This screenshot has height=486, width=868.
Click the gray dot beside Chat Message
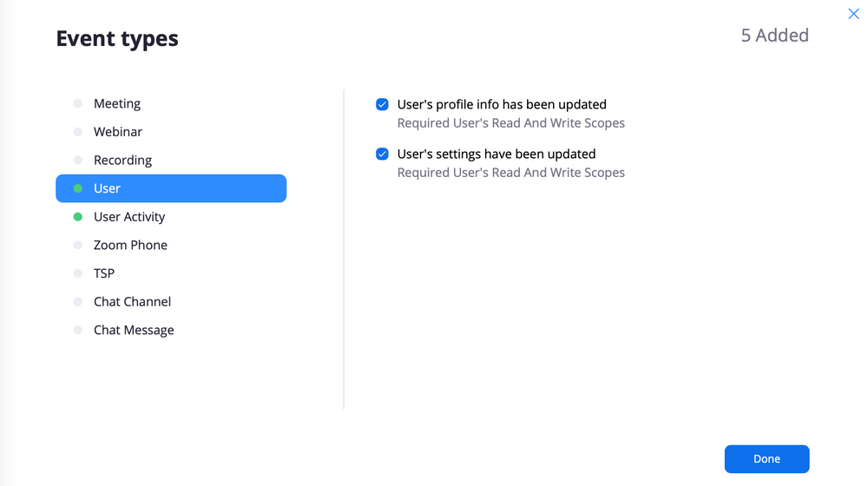(x=78, y=331)
